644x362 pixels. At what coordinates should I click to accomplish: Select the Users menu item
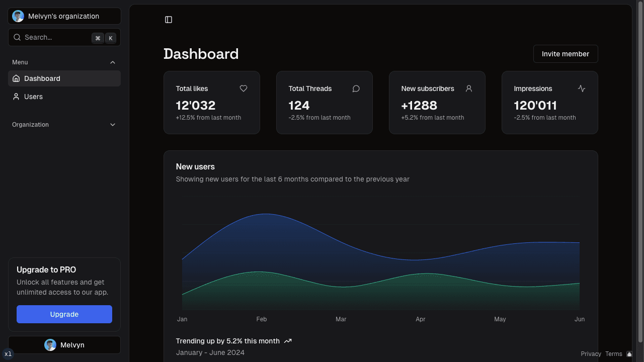(x=33, y=97)
